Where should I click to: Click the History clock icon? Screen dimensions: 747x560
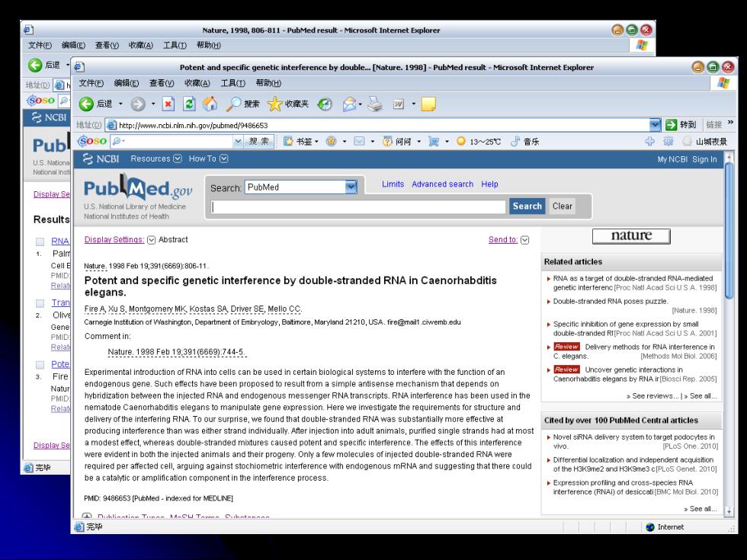[325, 104]
